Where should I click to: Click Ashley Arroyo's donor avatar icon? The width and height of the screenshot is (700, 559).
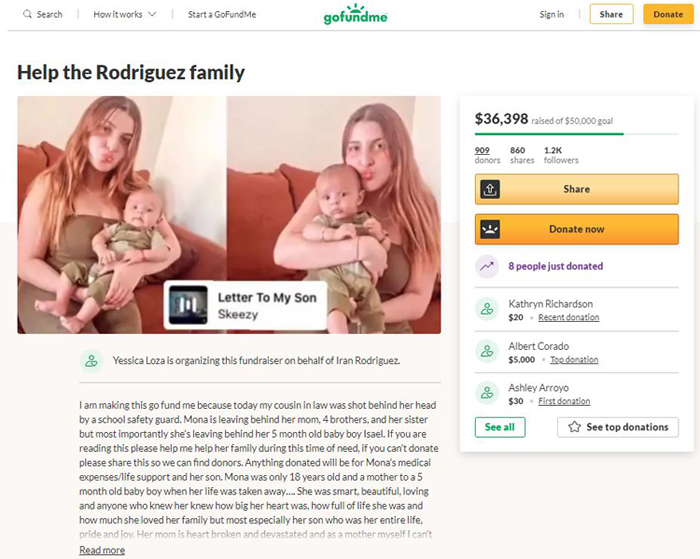487,393
